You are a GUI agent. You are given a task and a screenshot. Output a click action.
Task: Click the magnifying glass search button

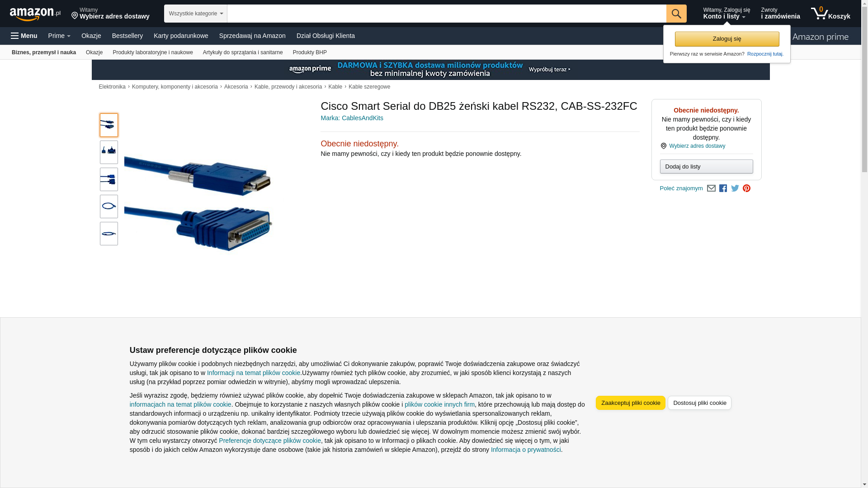pos(676,14)
